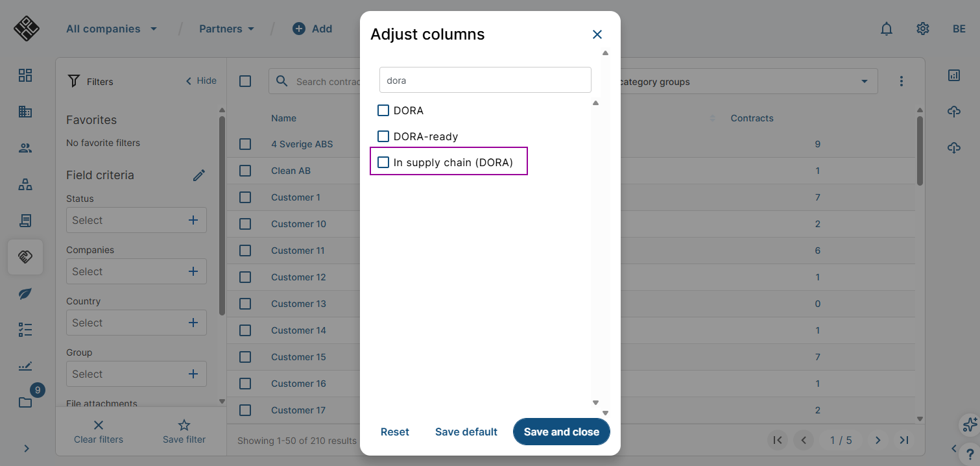Click the leaf sustainability icon in sidebar
Screen dimensions: 980x466
tap(25, 294)
